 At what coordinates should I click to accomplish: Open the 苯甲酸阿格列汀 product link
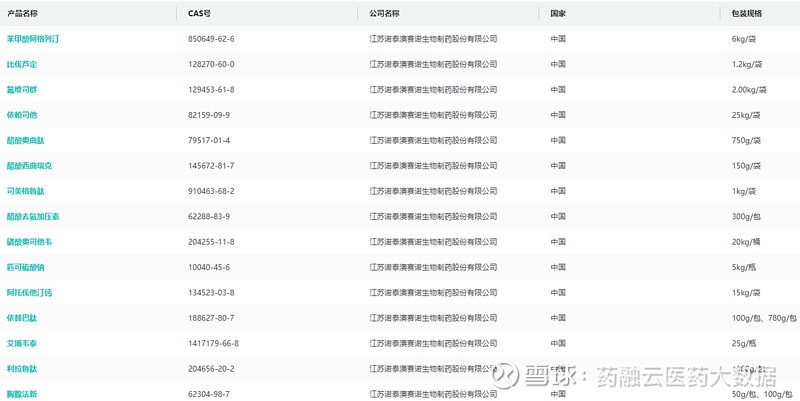33,39
